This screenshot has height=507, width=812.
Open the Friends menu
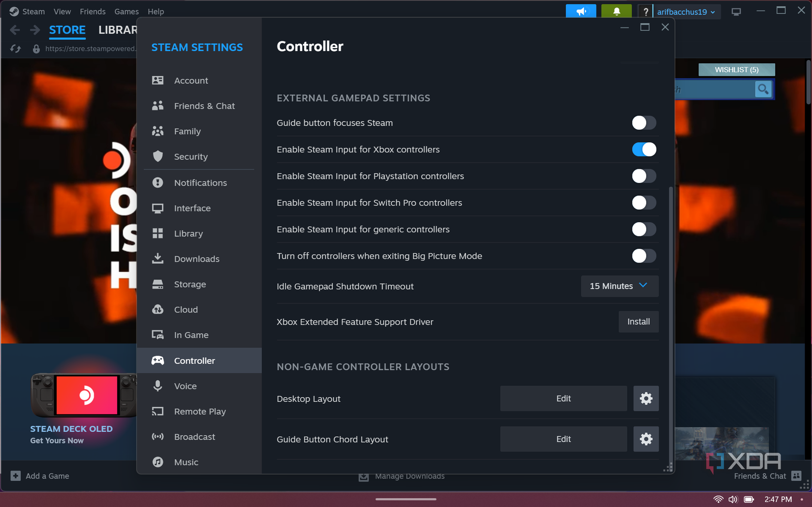coord(93,11)
